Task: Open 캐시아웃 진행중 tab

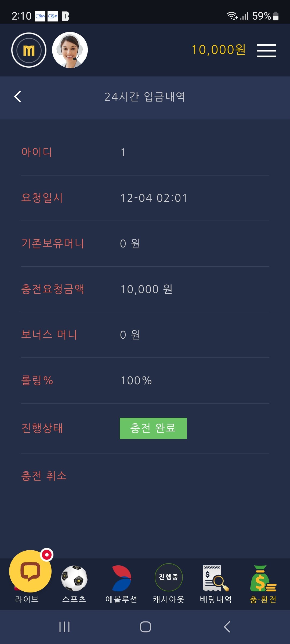Action: point(169,577)
